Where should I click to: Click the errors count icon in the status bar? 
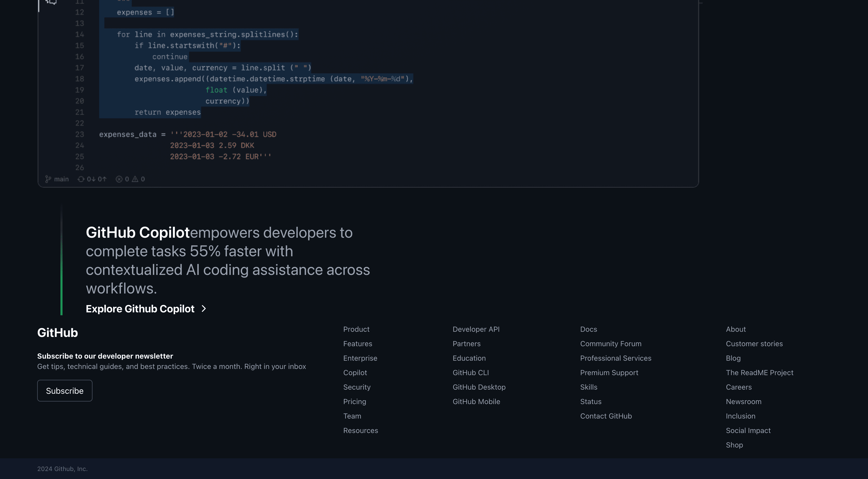point(119,179)
